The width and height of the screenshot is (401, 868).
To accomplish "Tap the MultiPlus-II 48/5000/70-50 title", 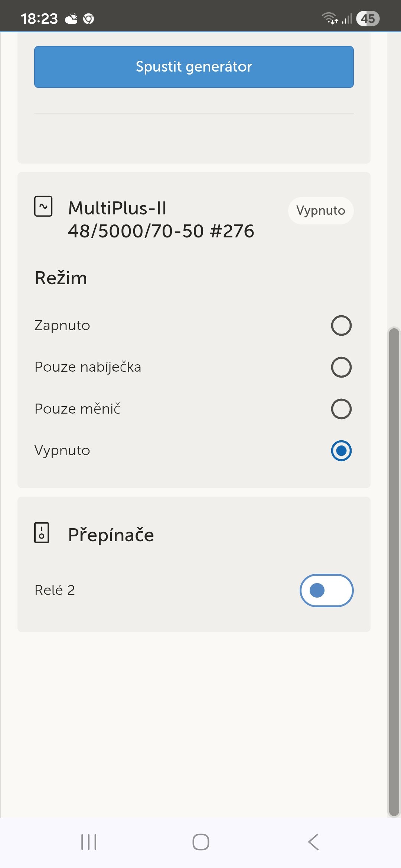I will [161, 220].
